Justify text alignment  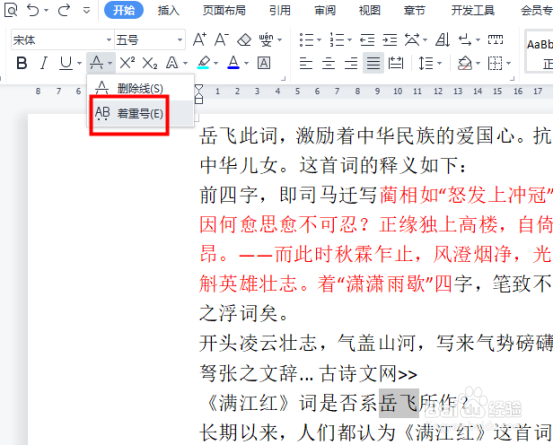pyautogui.click(x=373, y=64)
